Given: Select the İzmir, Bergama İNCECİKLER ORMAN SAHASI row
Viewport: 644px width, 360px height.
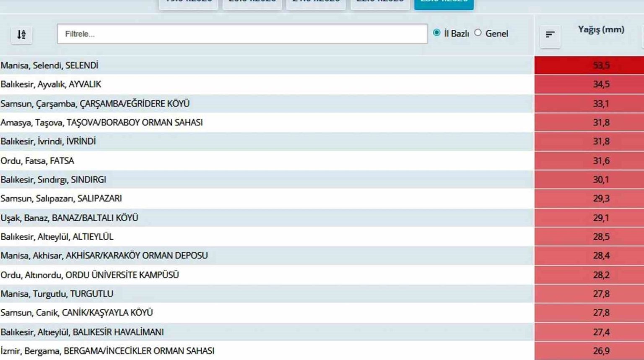Looking at the screenshot, I should [x=107, y=351].
